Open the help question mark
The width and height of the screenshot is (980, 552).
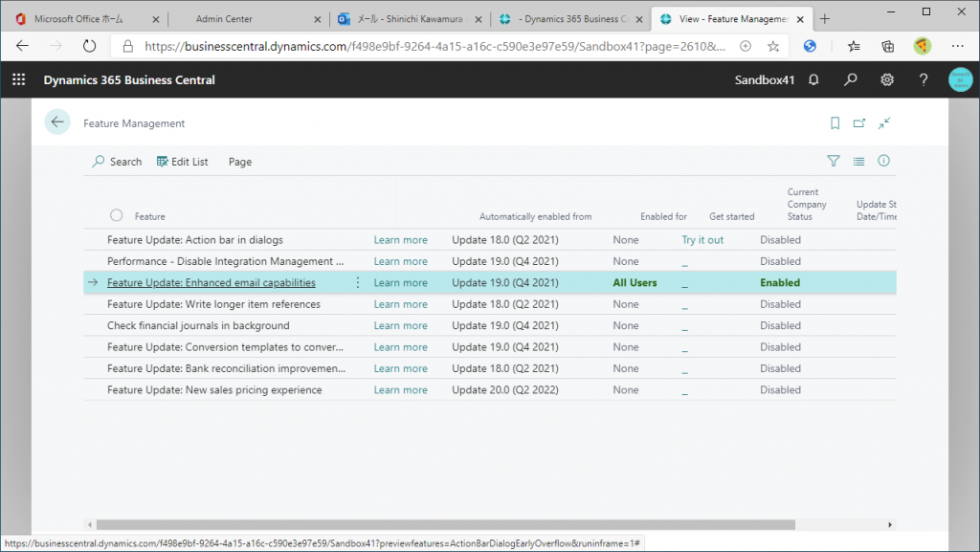[x=924, y=80]
